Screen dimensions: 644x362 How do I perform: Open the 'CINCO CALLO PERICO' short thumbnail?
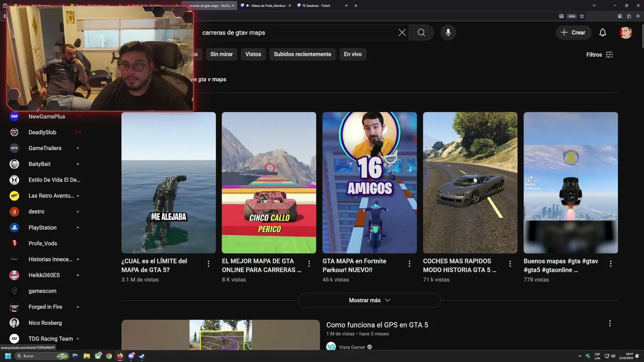click(269, 183)
